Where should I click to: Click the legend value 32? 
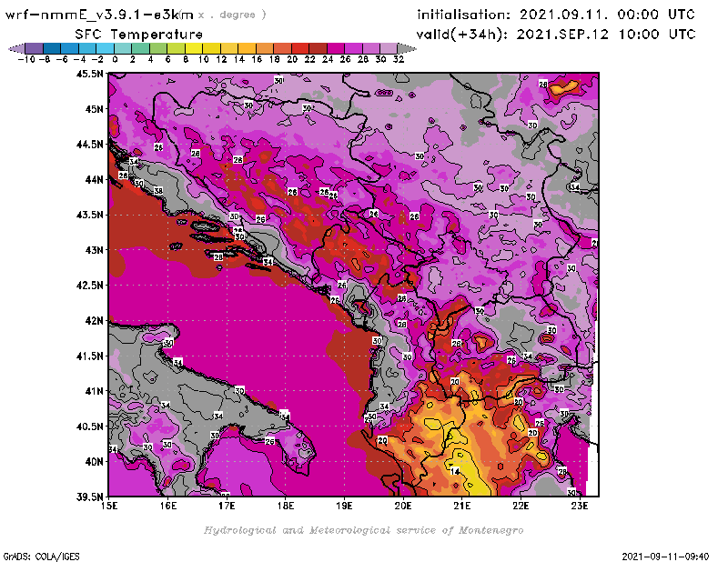pos(399,59)
